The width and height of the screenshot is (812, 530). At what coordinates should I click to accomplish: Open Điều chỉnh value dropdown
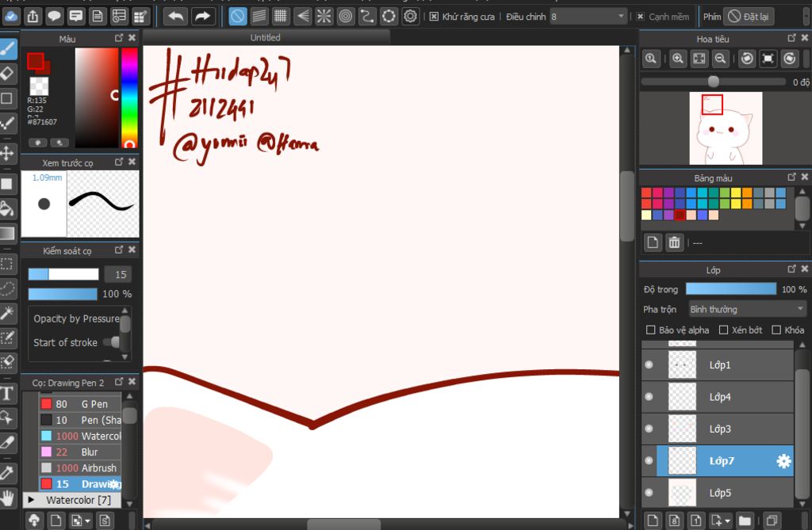[588, 17]
